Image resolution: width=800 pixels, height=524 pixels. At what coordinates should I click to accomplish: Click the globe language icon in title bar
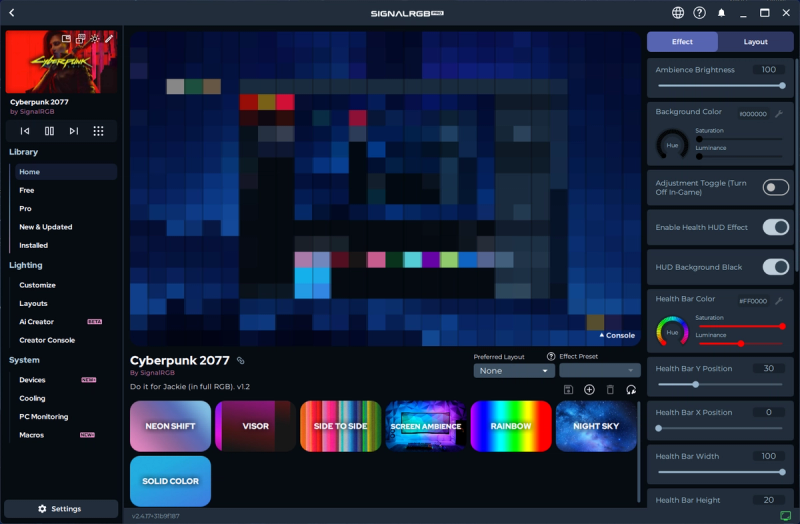point(678,13)
